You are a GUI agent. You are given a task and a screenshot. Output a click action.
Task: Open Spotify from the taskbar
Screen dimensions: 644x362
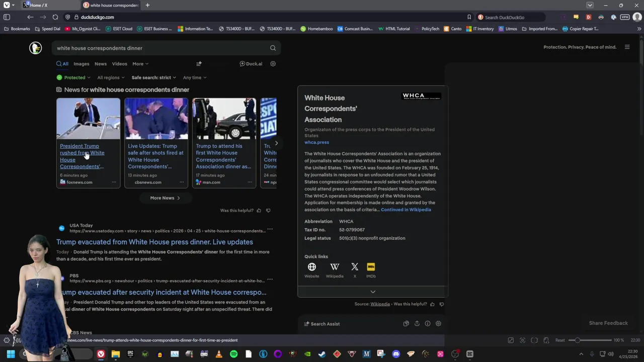233,354
